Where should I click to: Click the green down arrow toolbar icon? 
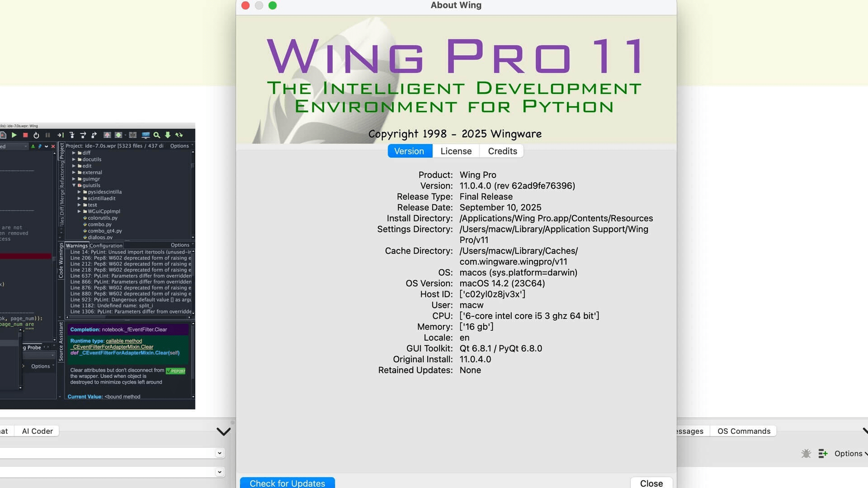pyautogui.click(x=168, y=135)
